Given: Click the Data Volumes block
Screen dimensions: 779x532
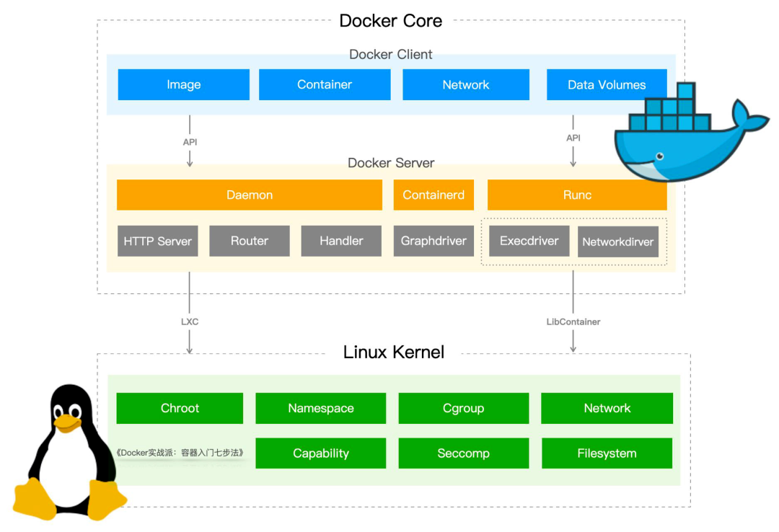Looking at the screenshot, I should coord(607,84).
